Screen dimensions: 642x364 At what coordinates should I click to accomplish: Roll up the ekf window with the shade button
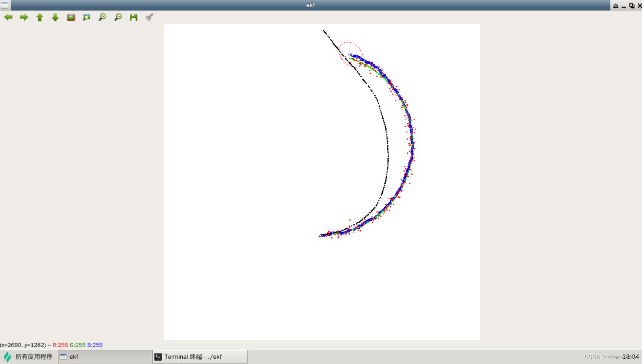tap(616, 6)
